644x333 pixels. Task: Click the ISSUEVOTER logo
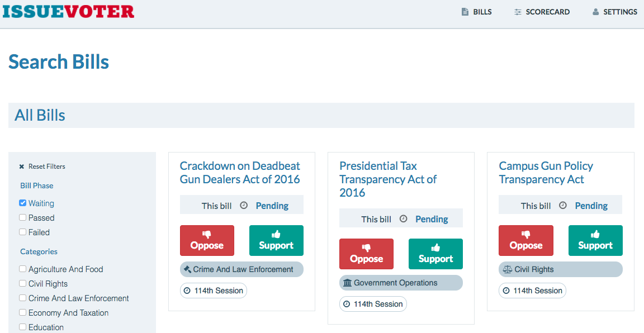(x=68, y=11)
